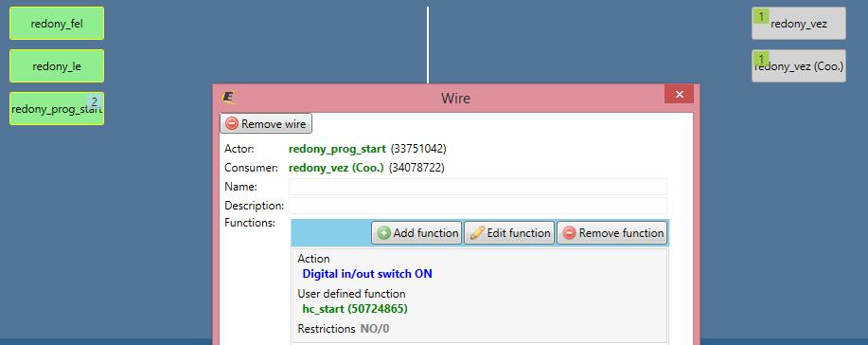Click the consumer ID (34078722)
This screenshot has width=868, height=345.
(416, 168)
